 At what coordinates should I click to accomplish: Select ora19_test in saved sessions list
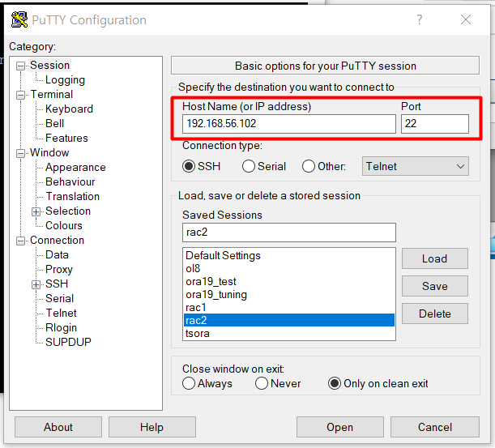tap(289, 281)
